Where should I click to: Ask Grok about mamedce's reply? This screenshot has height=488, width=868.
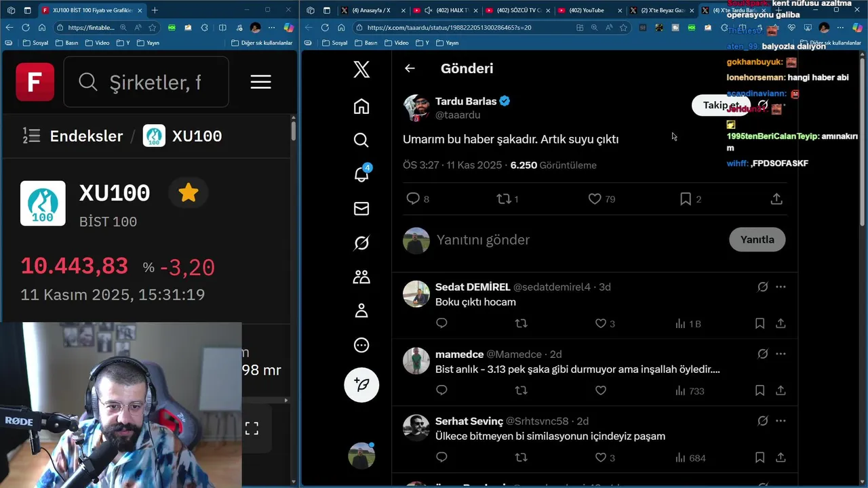[763, 354]
